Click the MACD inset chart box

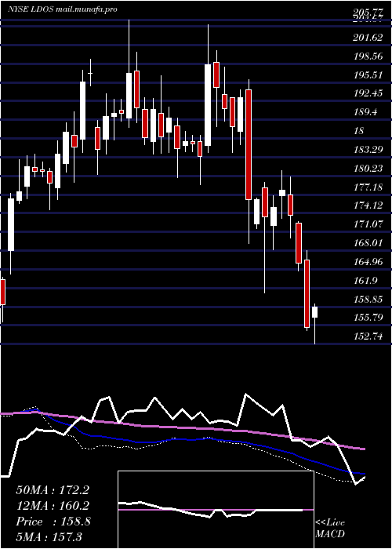(216, 510)
